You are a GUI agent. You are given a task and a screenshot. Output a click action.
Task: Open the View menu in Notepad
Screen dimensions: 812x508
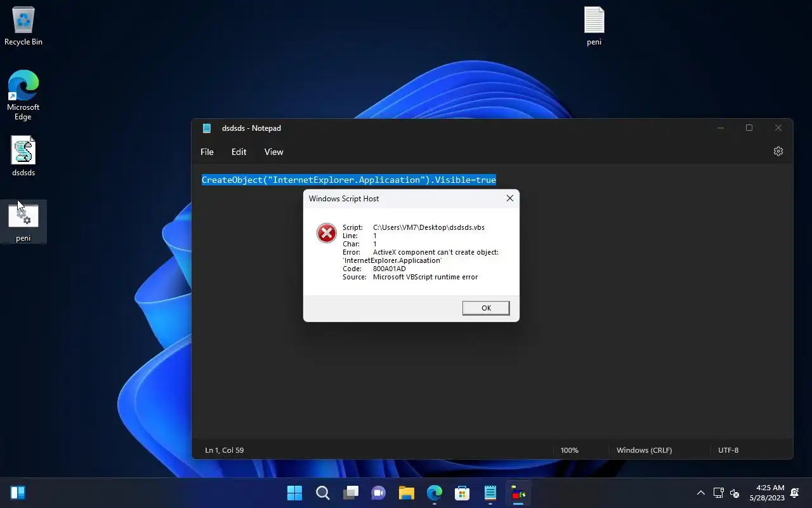click(x=273, y=152)
